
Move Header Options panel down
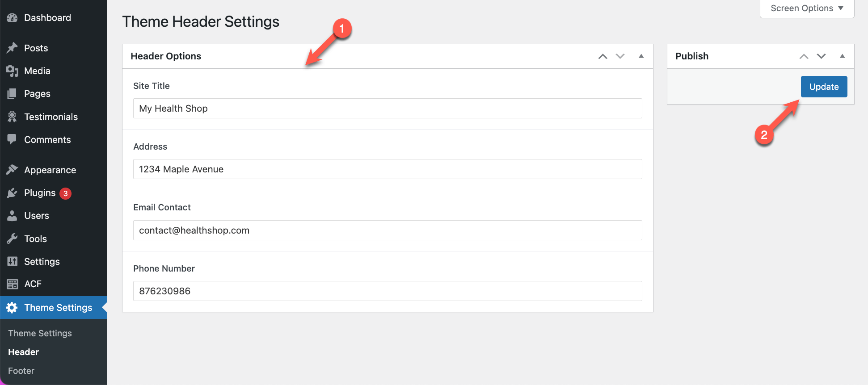point(620,56)
